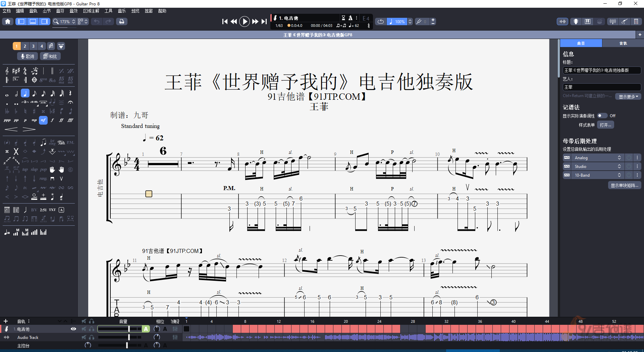Select mezzo-forte dynamic
The width and height of the screenshot is (644, 352).
[43, 120]
